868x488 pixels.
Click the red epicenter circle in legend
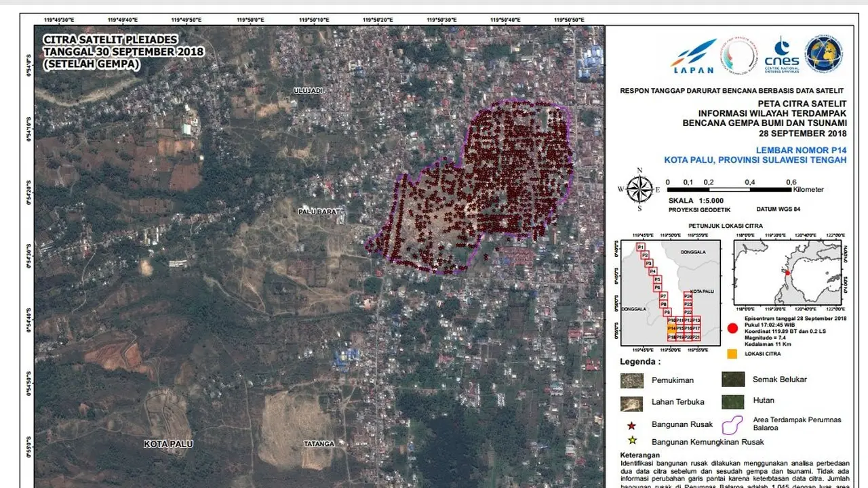click(732, 329)
